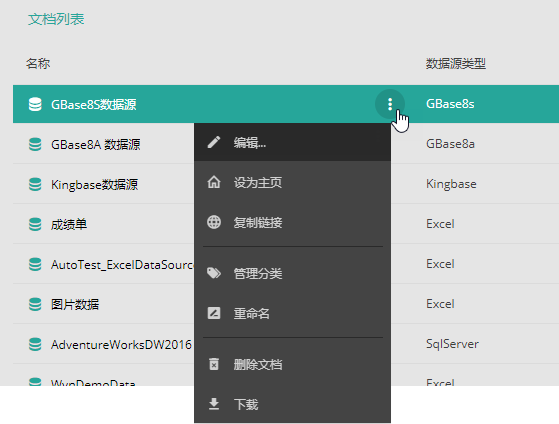Viewport: 559px width, 424px height.
Task: Click database icon of AdventureWorksDW2016 row
Action: pyautogui.click(x=35, y=344)
